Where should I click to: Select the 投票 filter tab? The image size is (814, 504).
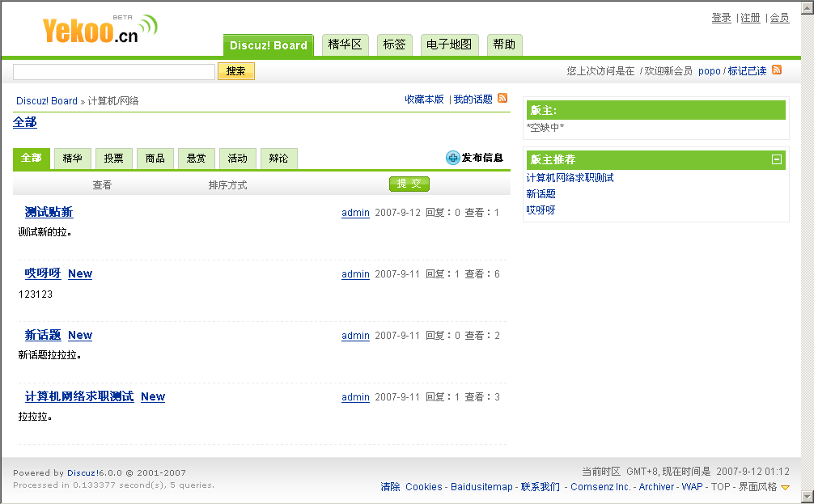pyautogui.click(x=114, y=159)
